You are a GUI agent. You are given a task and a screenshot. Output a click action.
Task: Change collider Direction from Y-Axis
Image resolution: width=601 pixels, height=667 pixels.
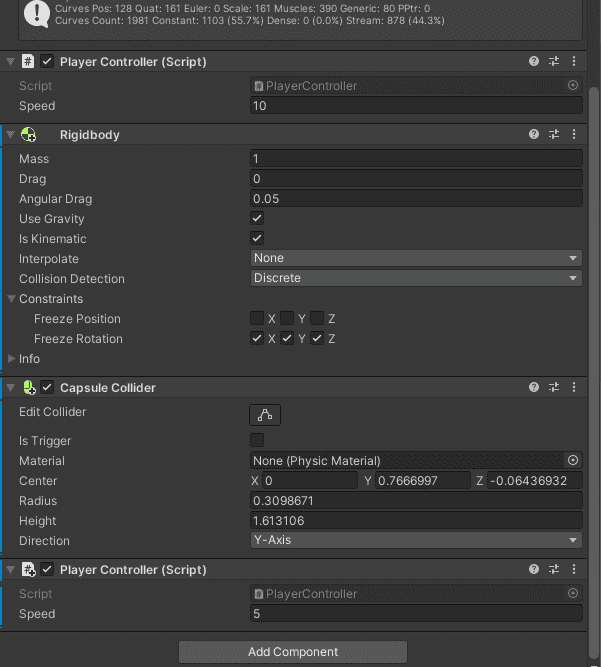click(416, 540)
